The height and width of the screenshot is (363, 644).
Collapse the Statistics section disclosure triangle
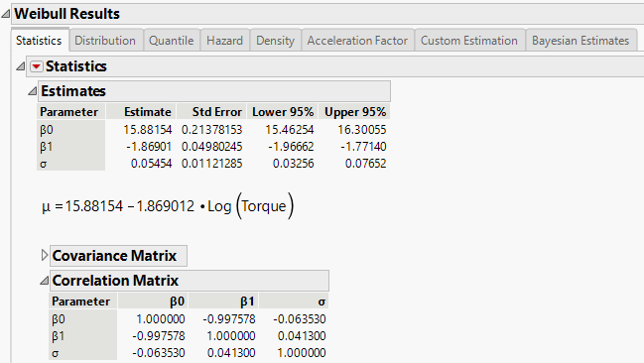[21, 66]
